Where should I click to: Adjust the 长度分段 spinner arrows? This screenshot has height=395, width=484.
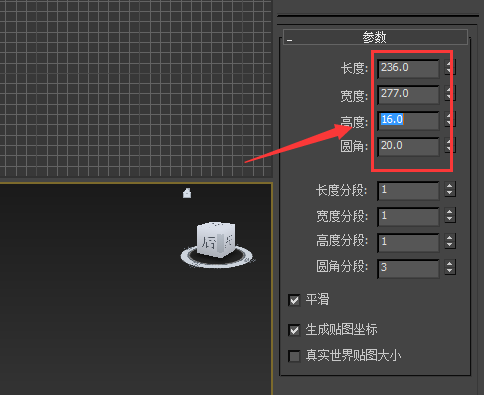[x=450, y=189]
